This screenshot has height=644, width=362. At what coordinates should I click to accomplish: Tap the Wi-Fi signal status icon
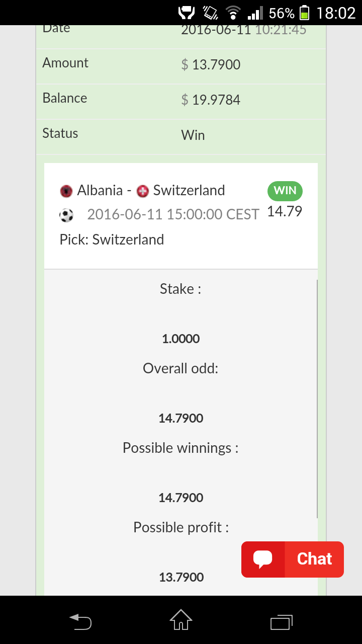click(x=233, y=13)
